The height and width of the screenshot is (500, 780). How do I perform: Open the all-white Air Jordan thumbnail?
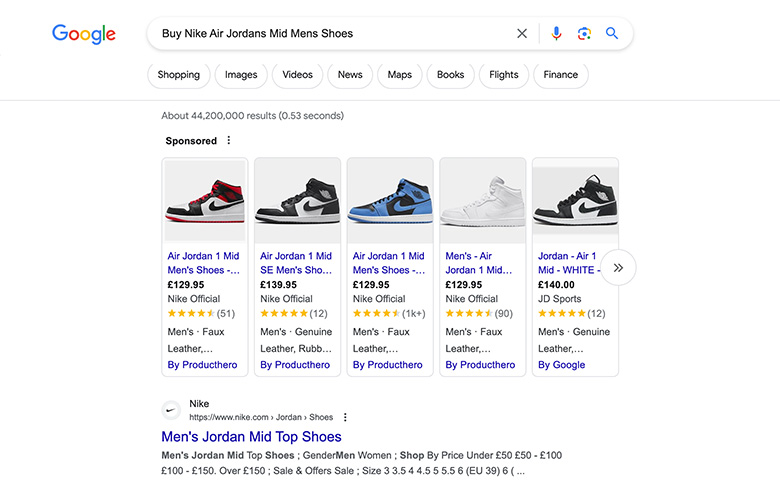(x=483, y=200)
